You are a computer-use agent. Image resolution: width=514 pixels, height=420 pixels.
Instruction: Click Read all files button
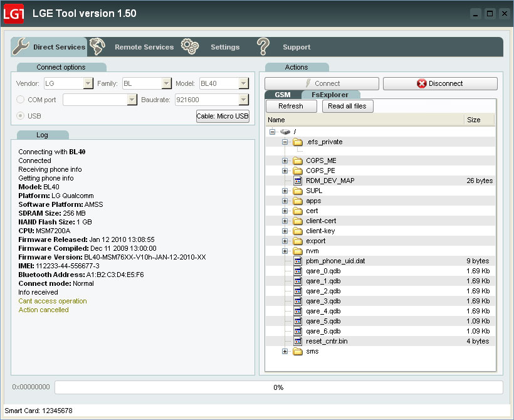pos(347,106)
